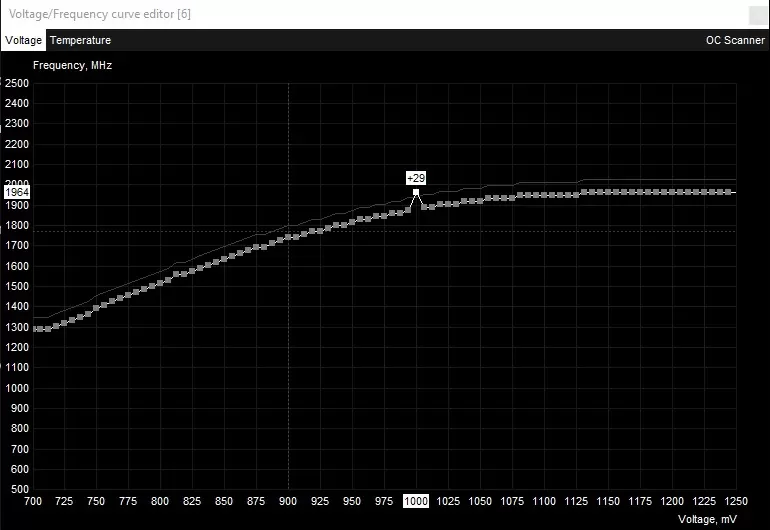The image size is (770, 530).
Task: Pick the curve point at 1200 mV
Action: coord(671,192)
